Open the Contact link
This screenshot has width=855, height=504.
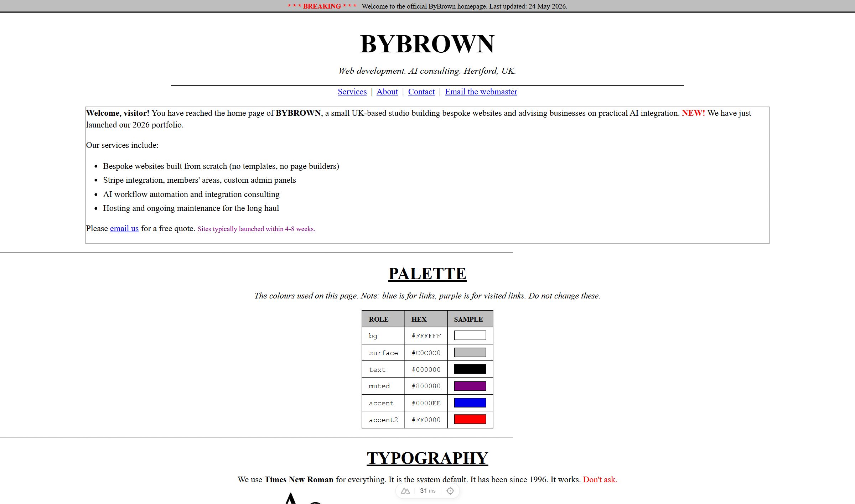(x=421, y=92)
